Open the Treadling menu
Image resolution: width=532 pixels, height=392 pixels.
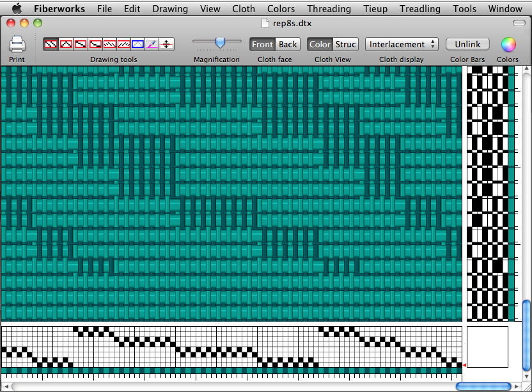point(420,9)
